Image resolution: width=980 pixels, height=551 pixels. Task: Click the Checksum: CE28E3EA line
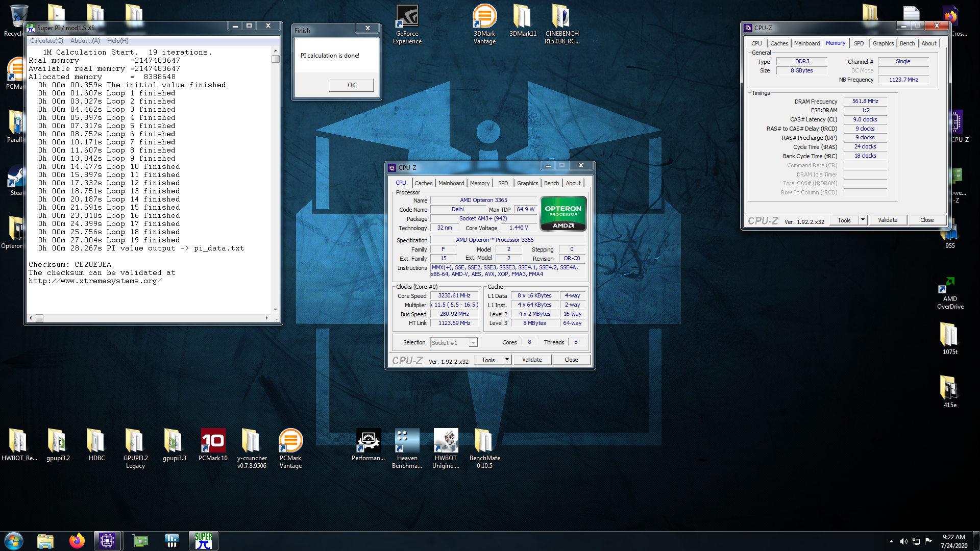[x=70, y=264]
